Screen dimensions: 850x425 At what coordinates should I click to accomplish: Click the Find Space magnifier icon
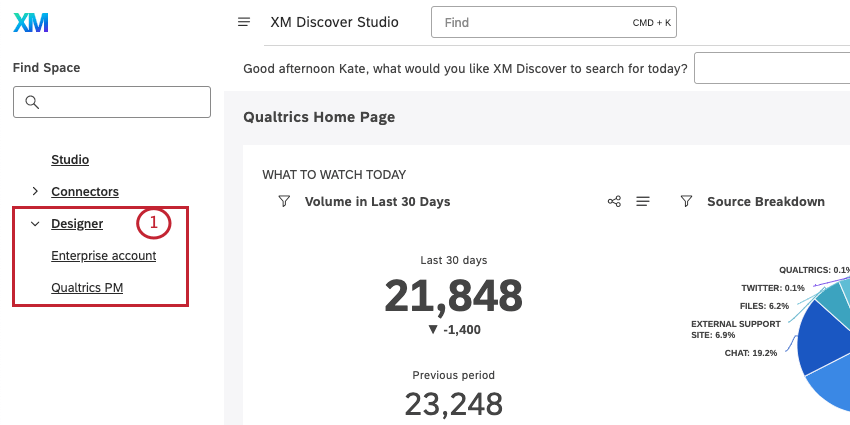tap(32, 102)
